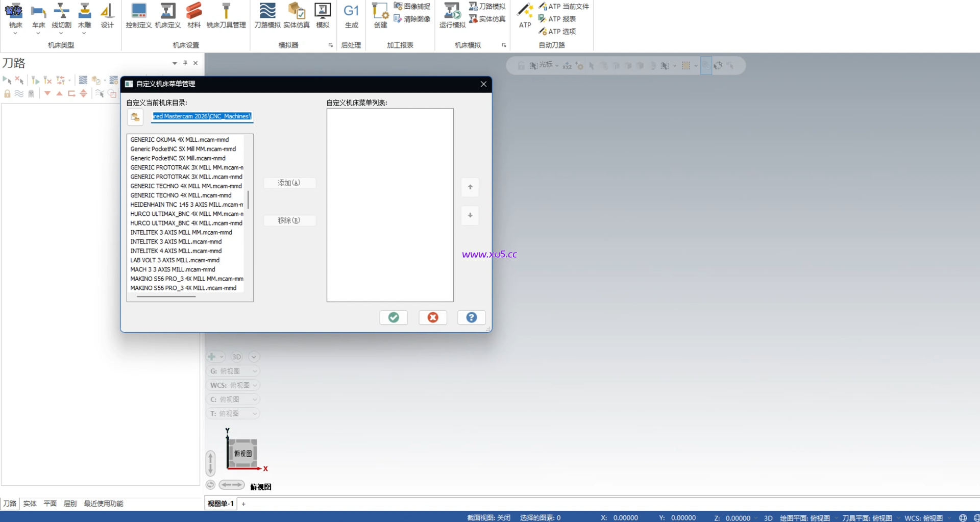The height and width of the screenshot is (522, 980).
Task: Switch to the 实体 tab
Action: point(30,504)
